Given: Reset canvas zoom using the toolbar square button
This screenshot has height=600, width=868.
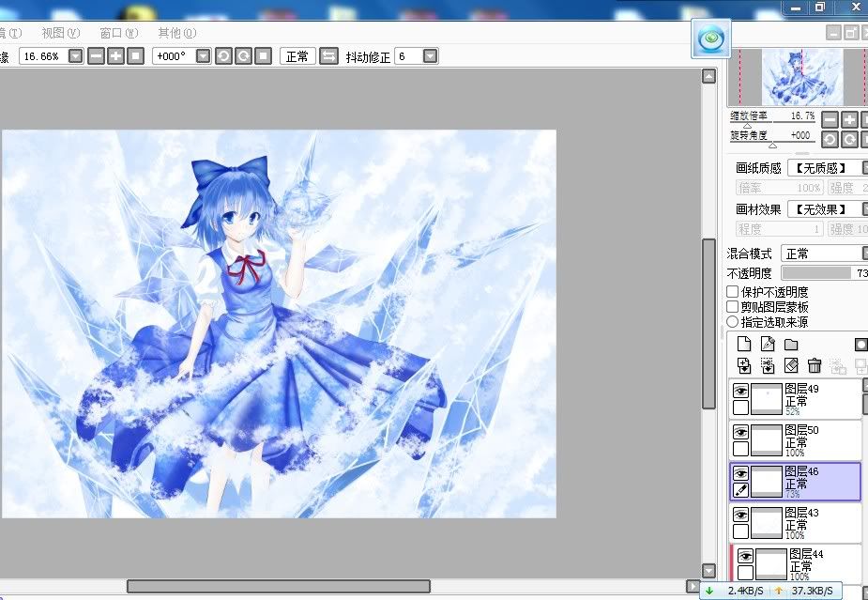Looking at the screenshot, I should 136,56.
